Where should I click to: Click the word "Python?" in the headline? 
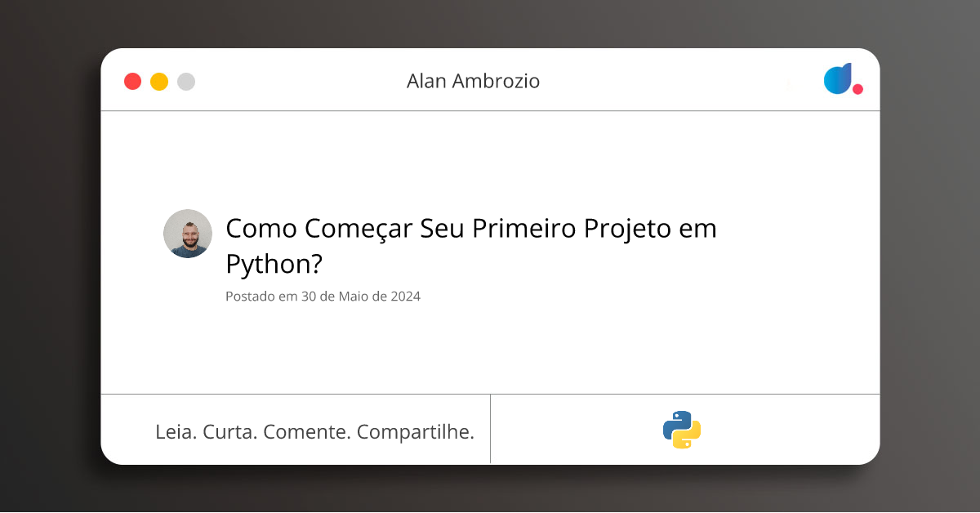tap(274, 265)
